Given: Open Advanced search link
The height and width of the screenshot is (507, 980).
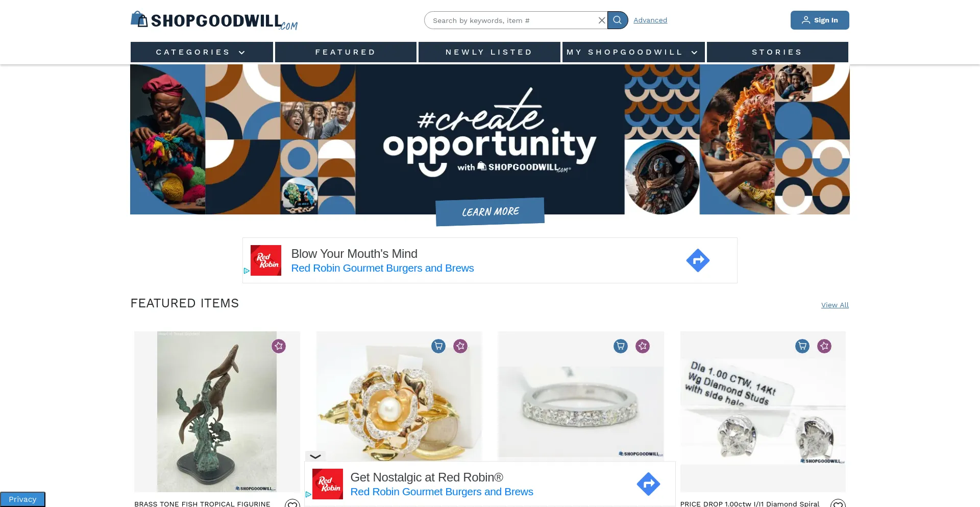Looking at the screenshot, I should coord(650,20).
